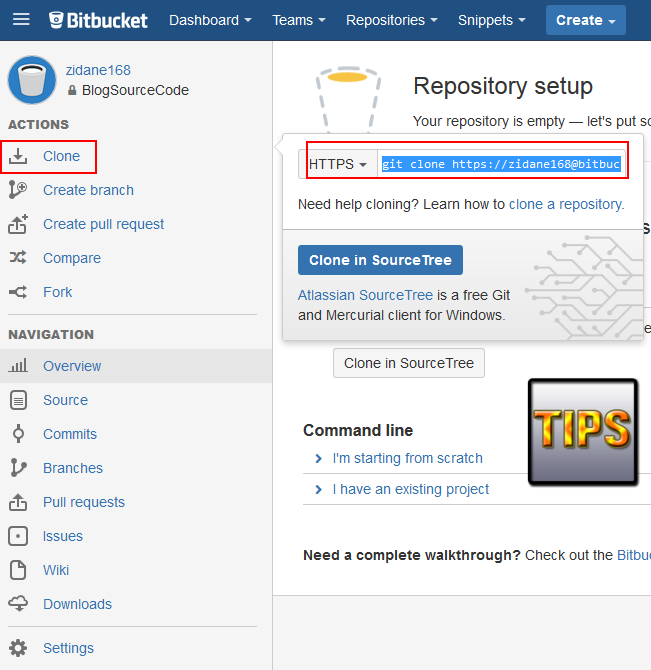Click the Clone download icon

[x=18, y=156]
